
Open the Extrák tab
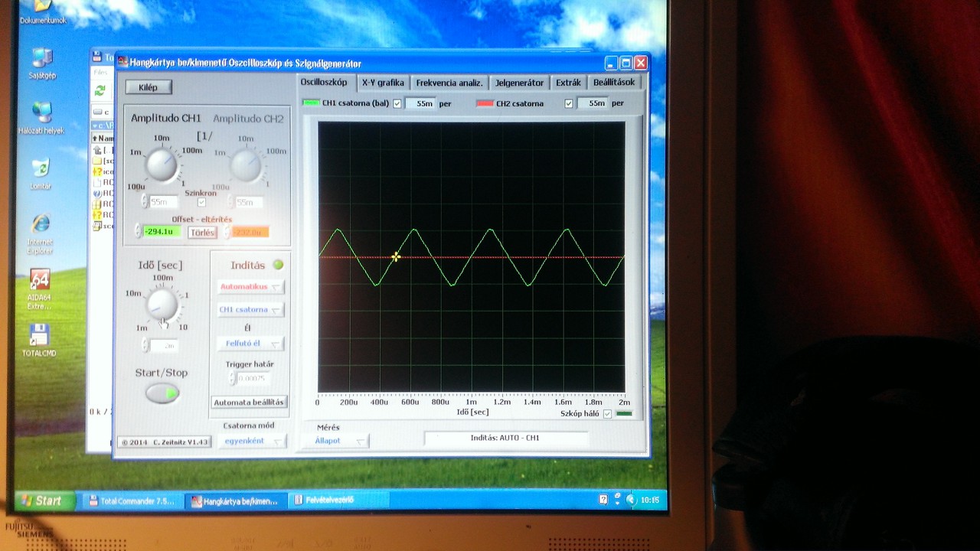(568, 83)
